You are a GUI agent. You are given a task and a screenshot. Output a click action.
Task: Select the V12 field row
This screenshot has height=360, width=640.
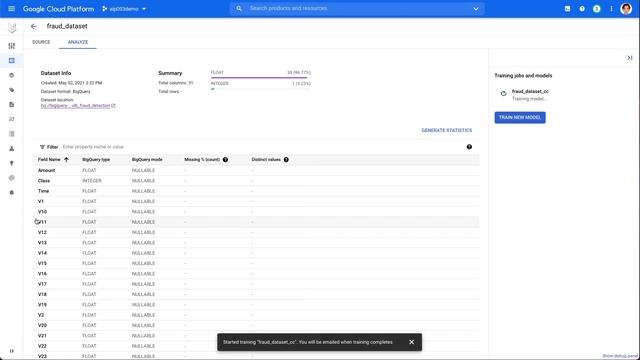[x=256, y=232]
